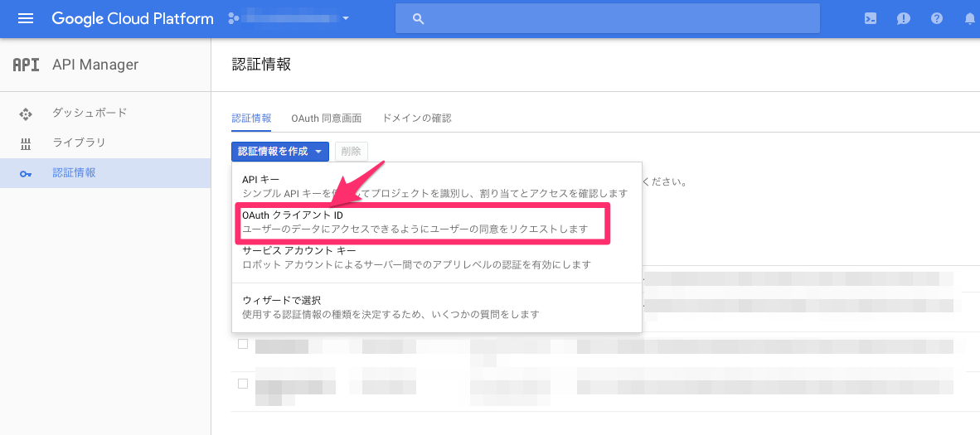Click the ライブラリ sidebar icon
The width and height of the screenshot is (980, 435).
coord(26,143)
